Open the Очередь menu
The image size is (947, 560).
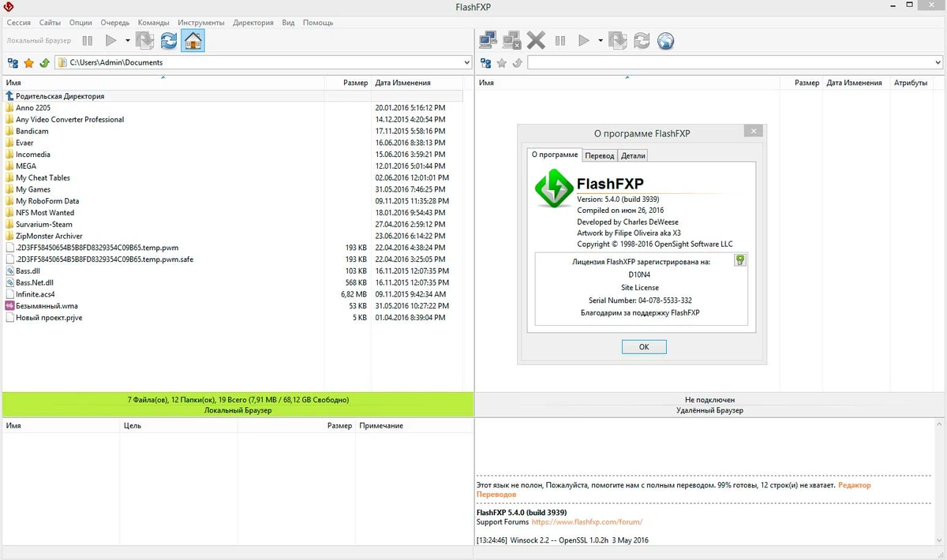pyautogui.click(x=115, y=22)
